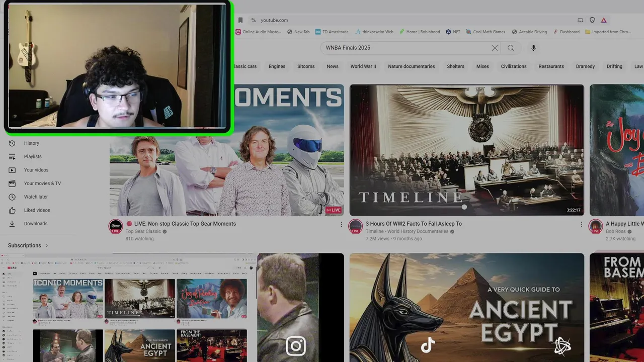The height and width of the screenshot is (362, 644).
Task: Select the Mixes filter chip
Action: [482, 66]
